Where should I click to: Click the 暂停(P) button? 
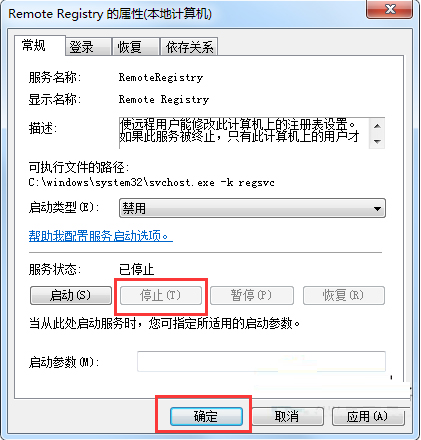pyautogui.click(x=252, y=295)
